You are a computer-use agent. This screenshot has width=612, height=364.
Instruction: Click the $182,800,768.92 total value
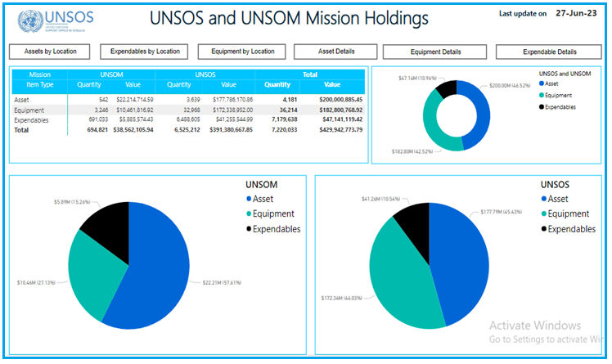pyautogui.click(x=340, y=110)
